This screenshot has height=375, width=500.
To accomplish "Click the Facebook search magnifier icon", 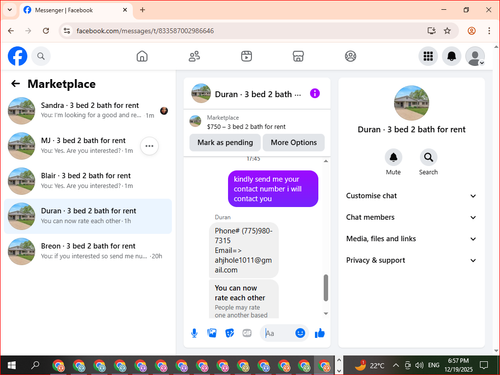I will (x=41, y=56).
